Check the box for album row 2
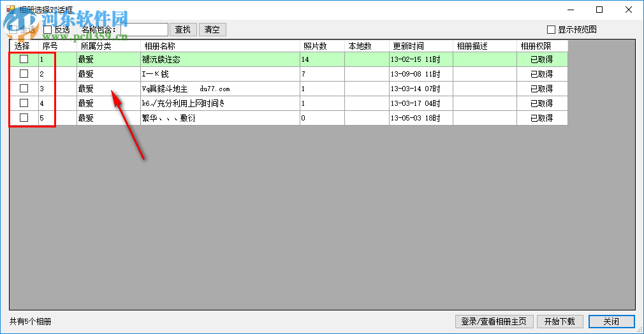The width and height of the screenshot is (644, 334). tap(24, 74)
